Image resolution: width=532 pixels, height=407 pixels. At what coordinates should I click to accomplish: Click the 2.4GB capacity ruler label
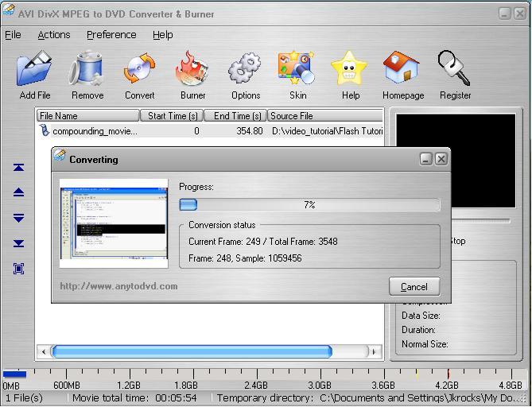click(x=256, y=386)
